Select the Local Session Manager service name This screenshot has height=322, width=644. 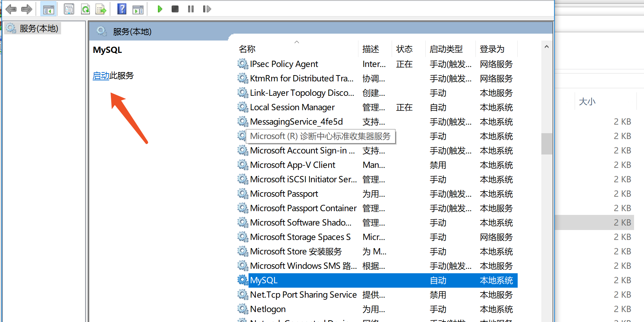coord(292,107)
